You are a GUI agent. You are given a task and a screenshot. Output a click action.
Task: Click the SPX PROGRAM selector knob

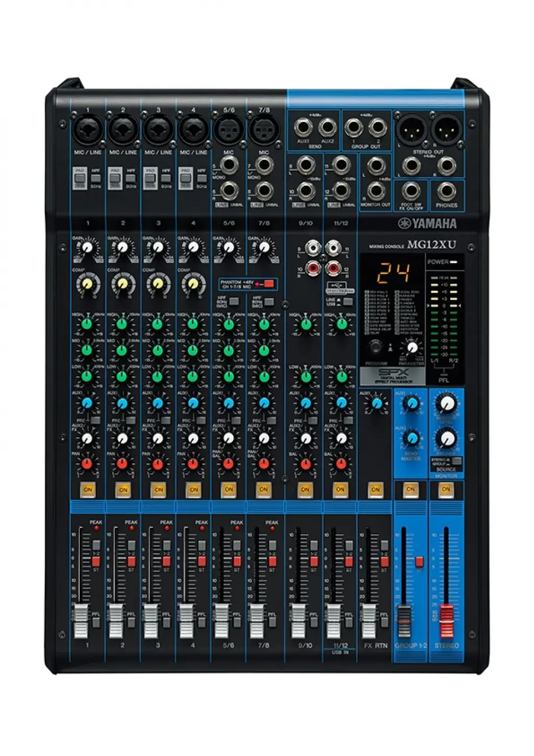tap(375, 347)
